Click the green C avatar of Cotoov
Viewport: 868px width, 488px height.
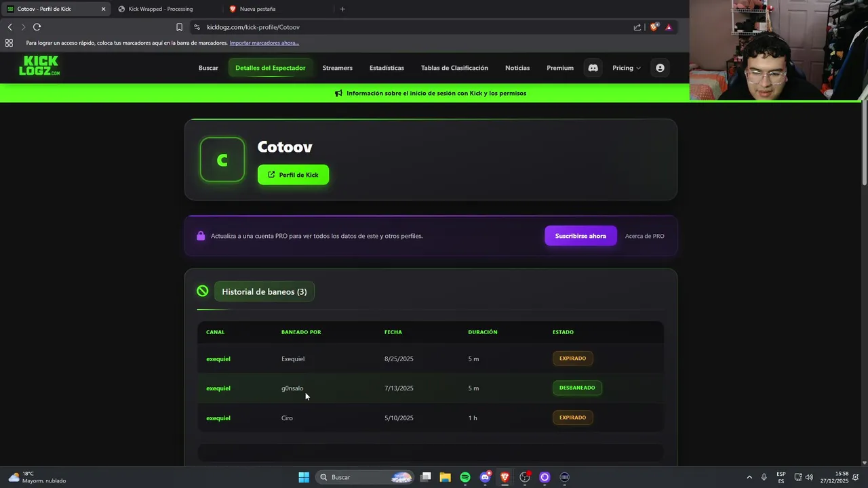coord(222,160)
